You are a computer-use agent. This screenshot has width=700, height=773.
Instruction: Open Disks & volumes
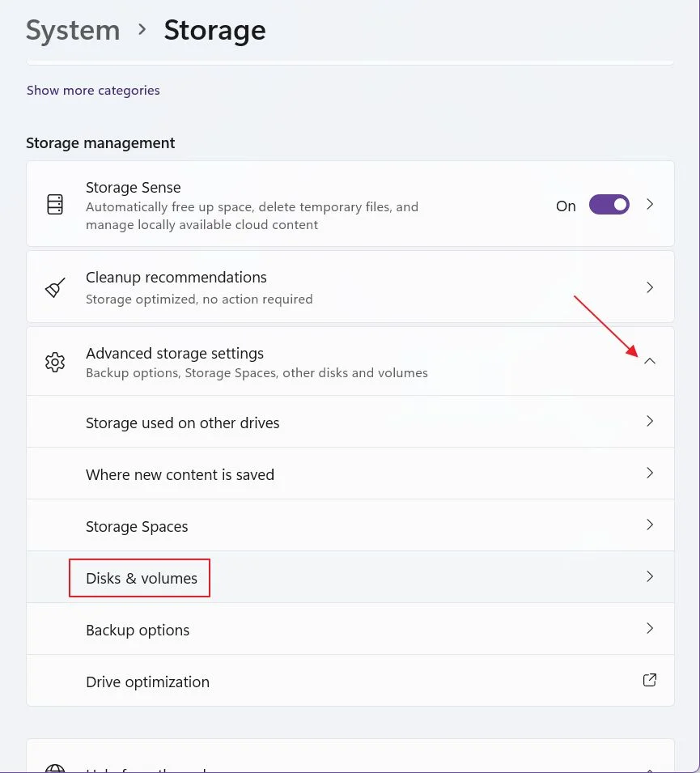(350, 577)
